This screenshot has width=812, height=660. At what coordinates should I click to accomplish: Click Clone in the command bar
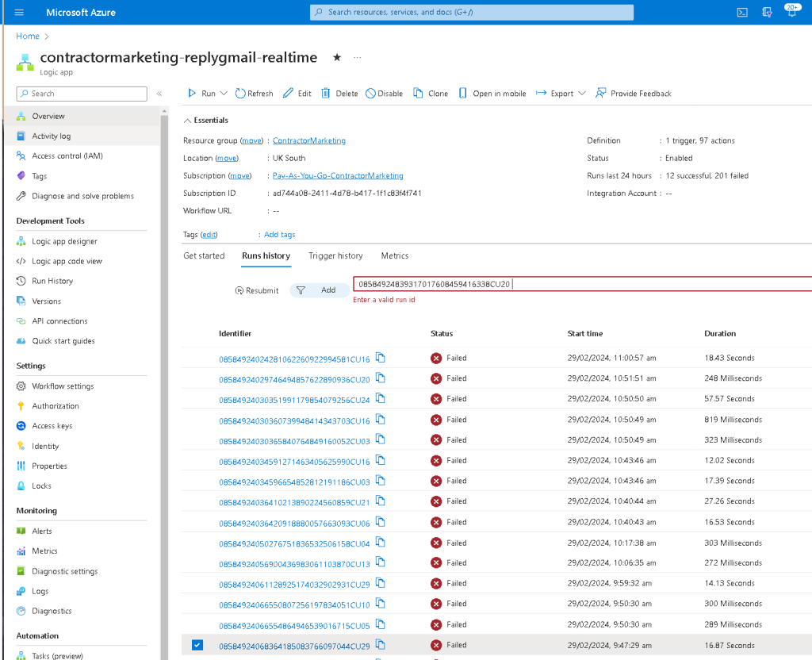(x=431, y=94)
